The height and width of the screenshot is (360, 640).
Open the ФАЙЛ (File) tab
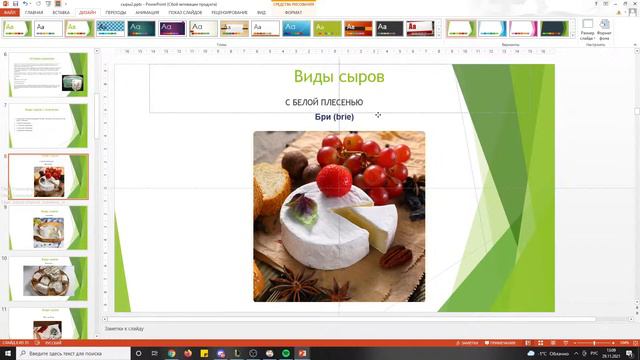tap(9, 13)
